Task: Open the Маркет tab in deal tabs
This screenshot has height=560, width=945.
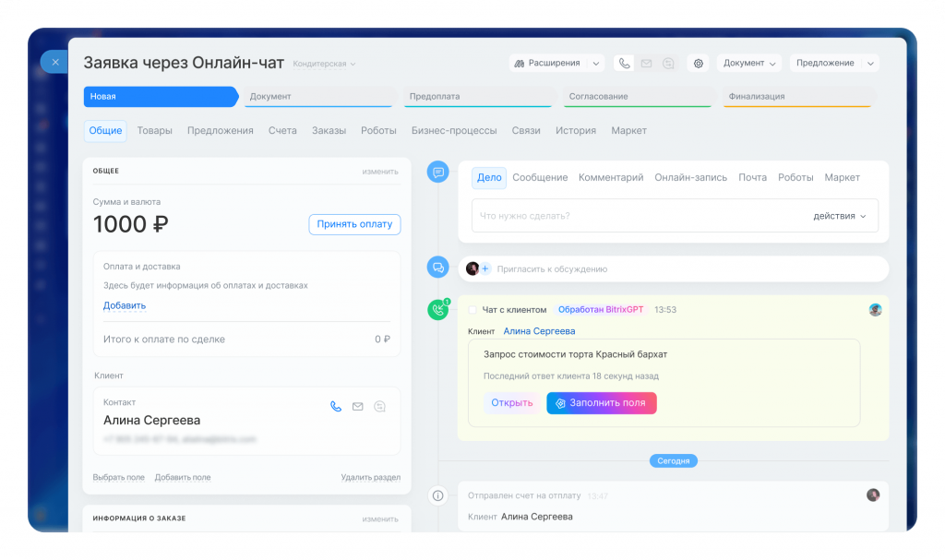Action: 628,131
